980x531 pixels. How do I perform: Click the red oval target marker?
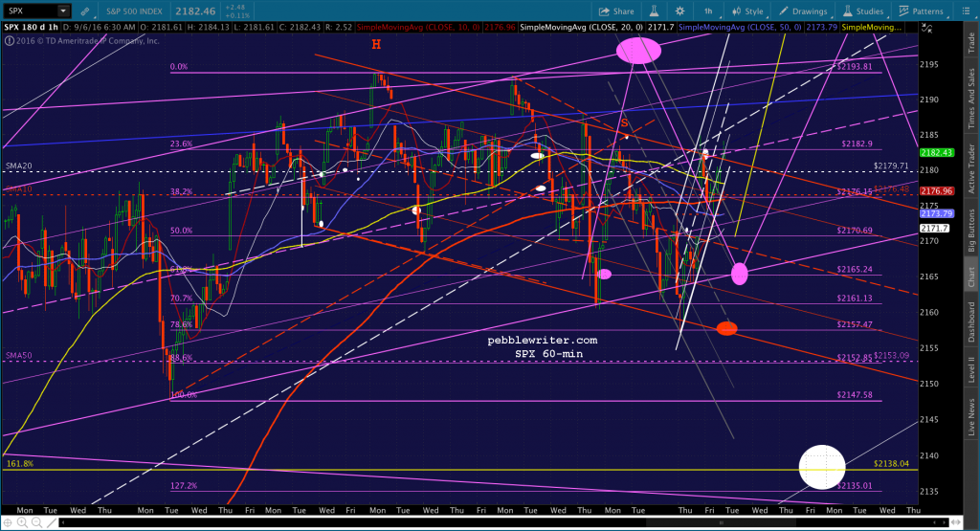coord(727,328)
